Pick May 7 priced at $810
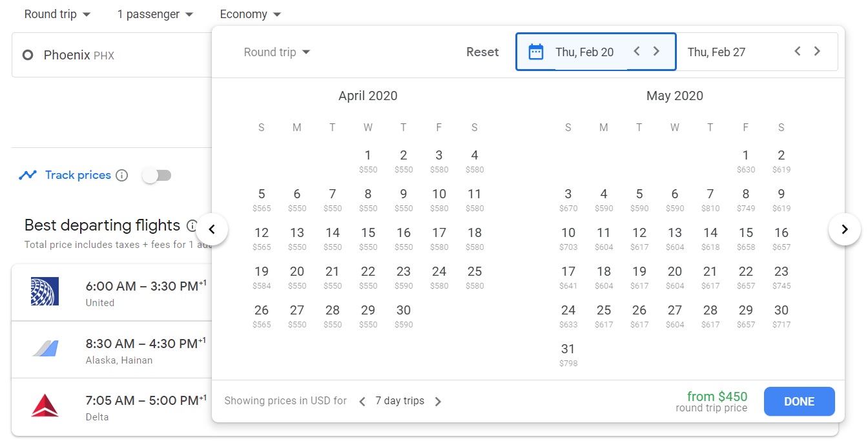 710,198
